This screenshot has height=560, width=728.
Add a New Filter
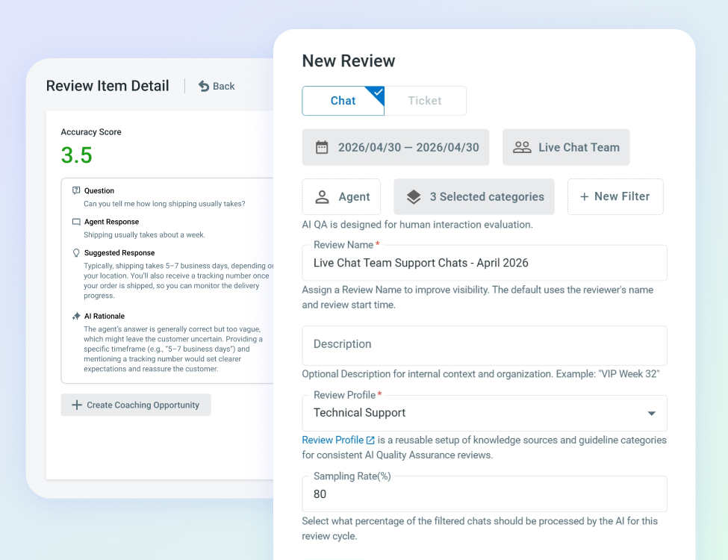[615, 197]
